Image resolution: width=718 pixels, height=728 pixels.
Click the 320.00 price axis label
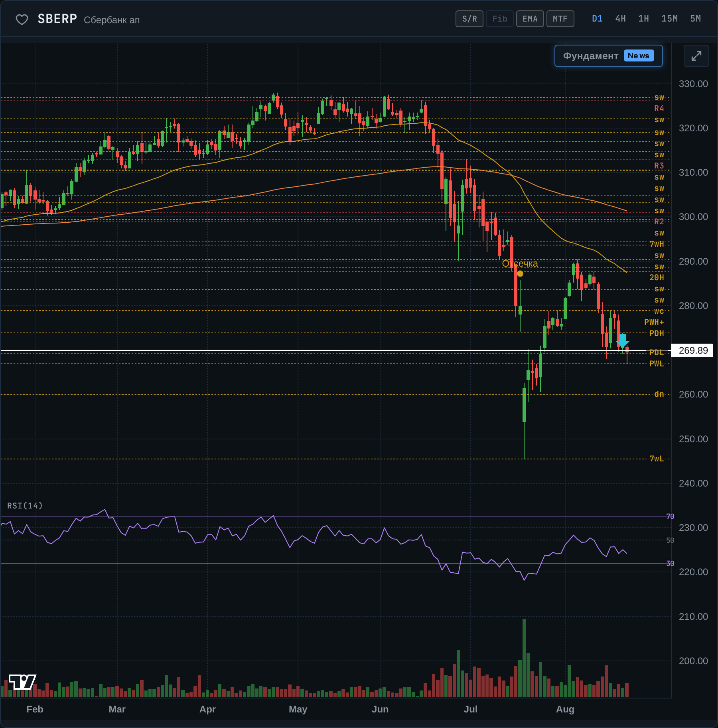coord(693,128)
